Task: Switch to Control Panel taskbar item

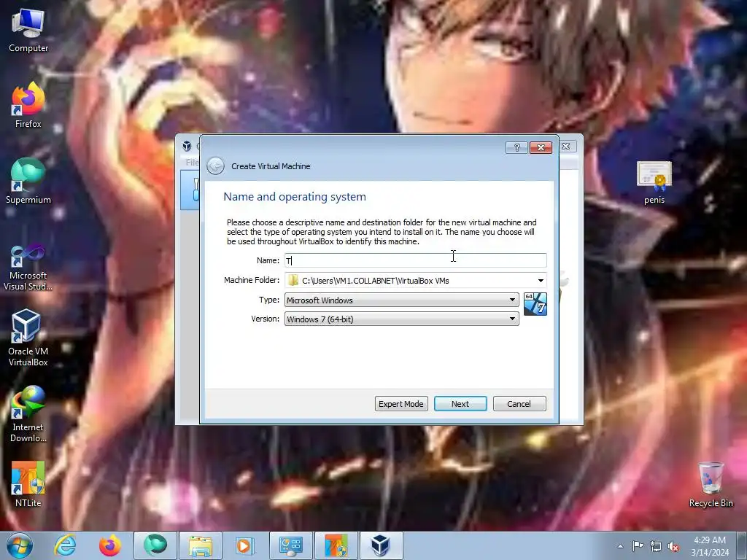Action: click(290, 545)
